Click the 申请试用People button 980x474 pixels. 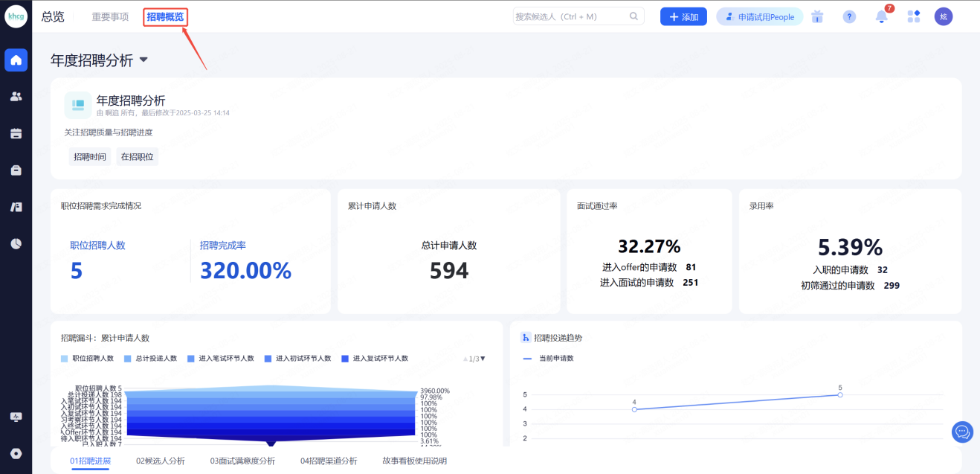(759, 17)
